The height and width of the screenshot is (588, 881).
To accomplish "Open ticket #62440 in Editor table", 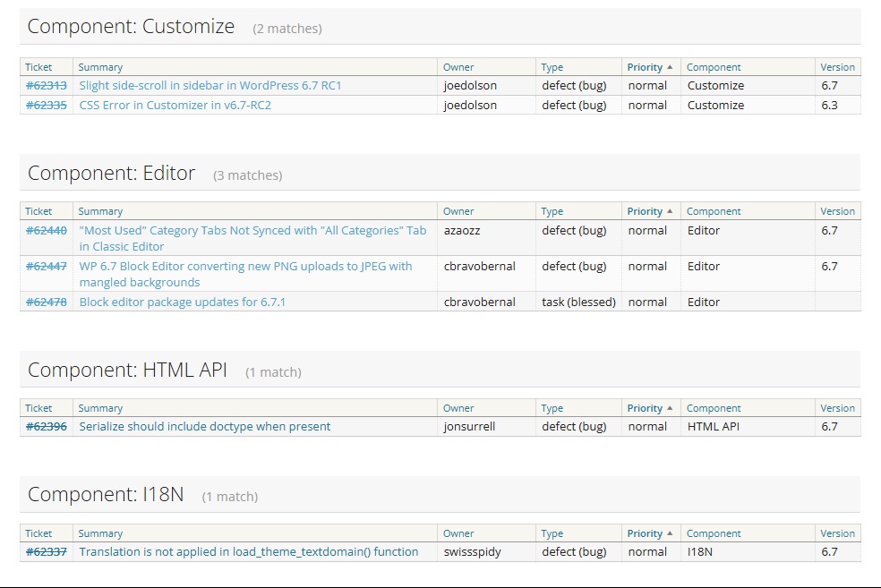I will point(46,231).
